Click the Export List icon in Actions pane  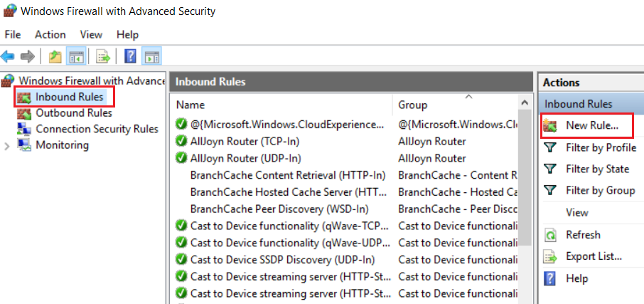pyautogui.click(x=550, y=257)
